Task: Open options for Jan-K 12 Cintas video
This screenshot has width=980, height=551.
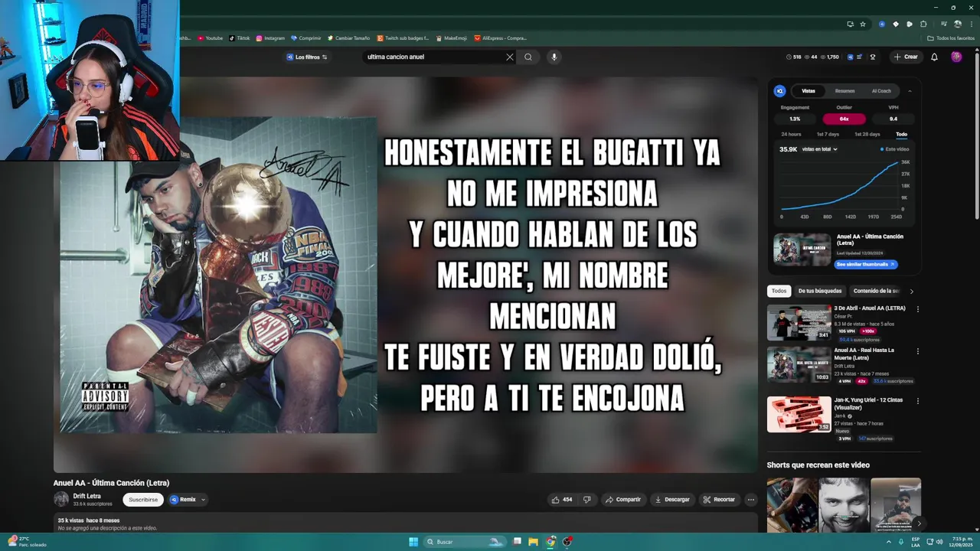Action: pos(918,401)
